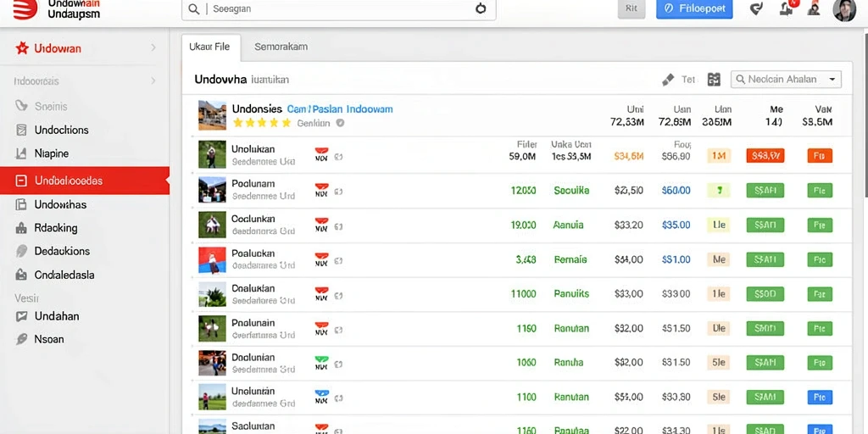The height and width of the screenshot is (434, 868).
Task: Expand the Uidowran chevron arrow
Action: pos(153,48)
